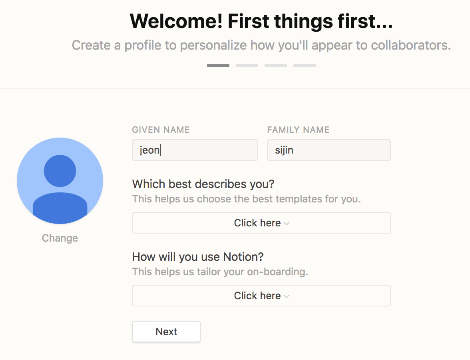Screen dimensions: 470x360
Task: Click the chevron in the first 'Click here' box
Action: tap(286, 223)
